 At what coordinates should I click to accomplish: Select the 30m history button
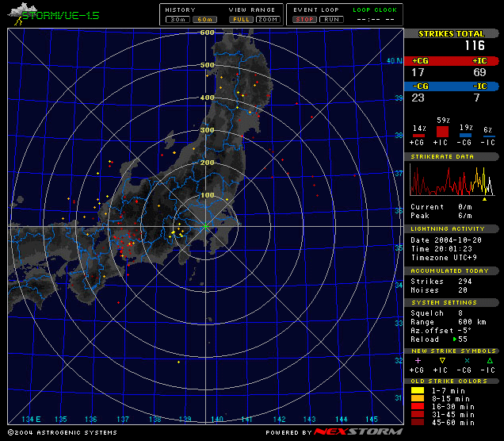(x=178, y=20)
